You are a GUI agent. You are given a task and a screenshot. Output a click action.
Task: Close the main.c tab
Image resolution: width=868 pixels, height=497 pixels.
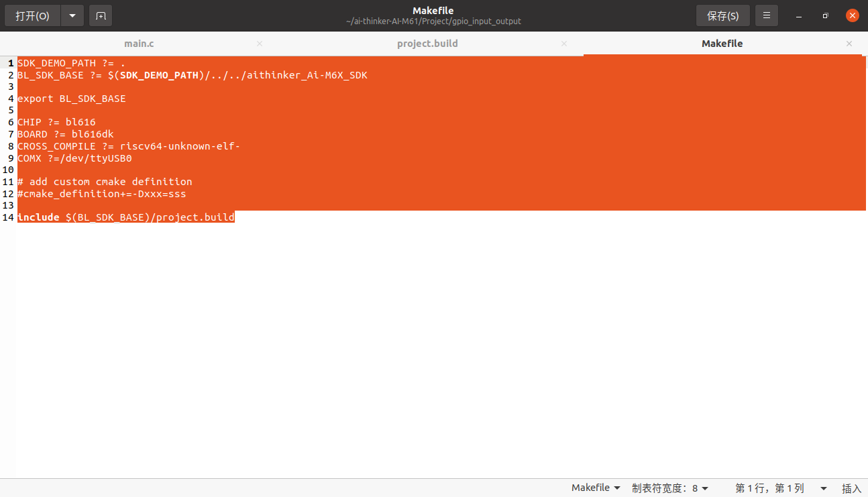tap(260, 44)
